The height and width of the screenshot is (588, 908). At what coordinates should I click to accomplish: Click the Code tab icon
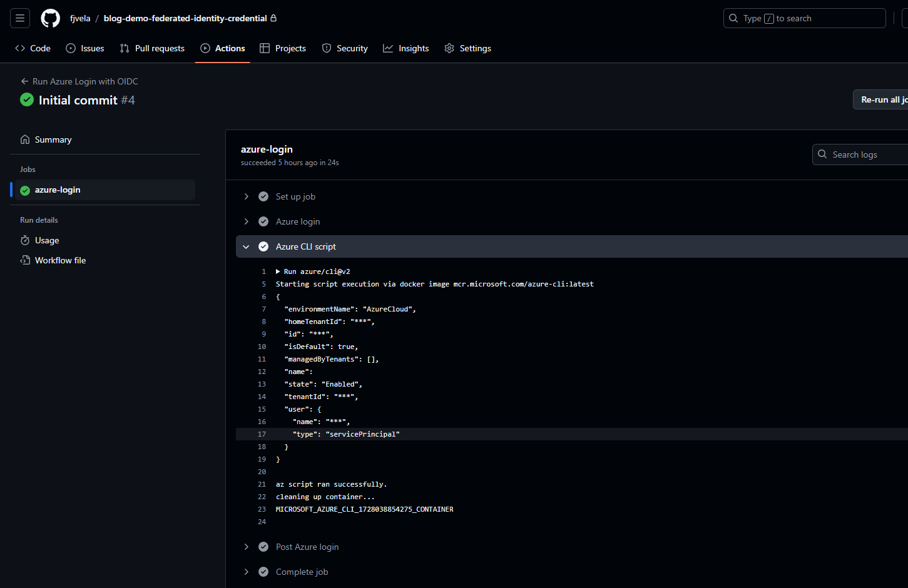coord(20,48)
